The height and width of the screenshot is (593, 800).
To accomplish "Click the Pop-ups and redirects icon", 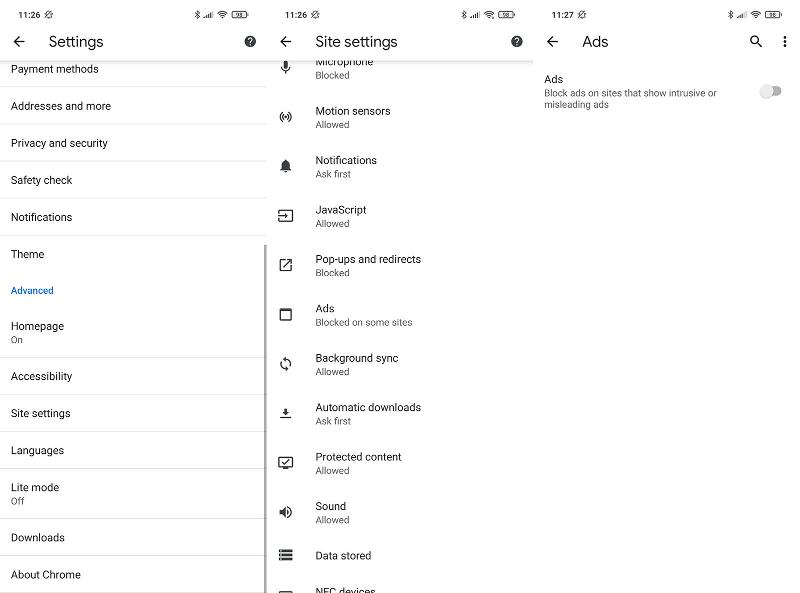I will tap(286, 265).
